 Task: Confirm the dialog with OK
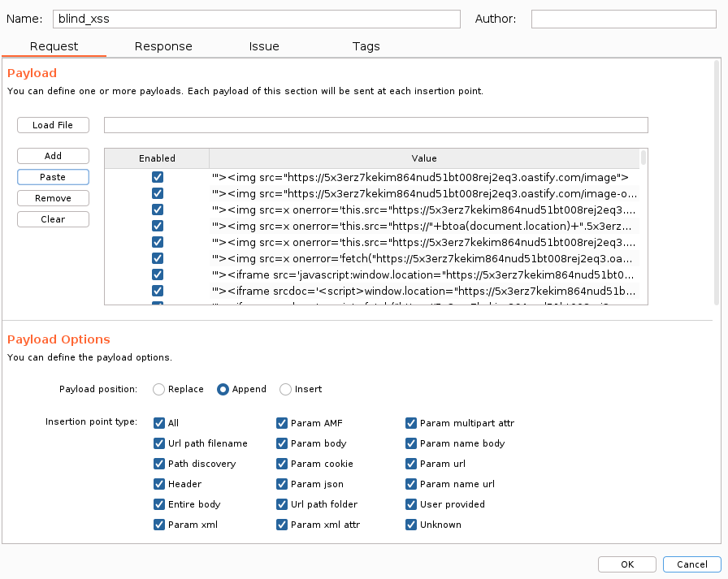click(626, 564)
